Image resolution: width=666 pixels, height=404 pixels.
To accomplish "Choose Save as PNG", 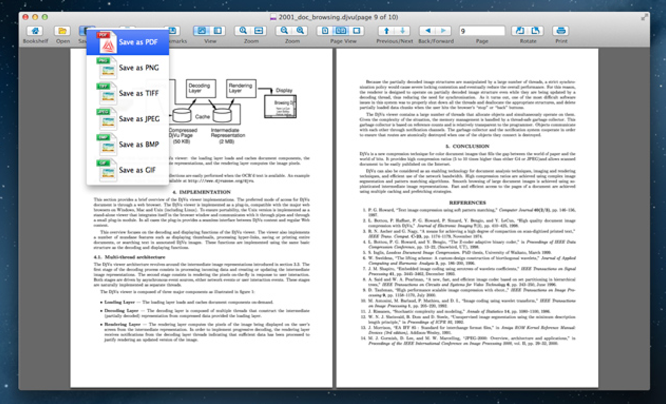I will (128, 68).
